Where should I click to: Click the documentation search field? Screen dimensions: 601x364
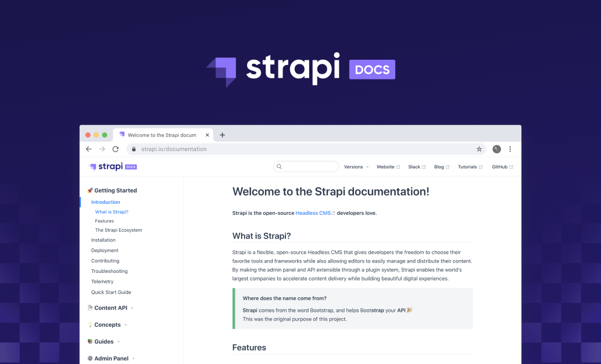[306, 167]
